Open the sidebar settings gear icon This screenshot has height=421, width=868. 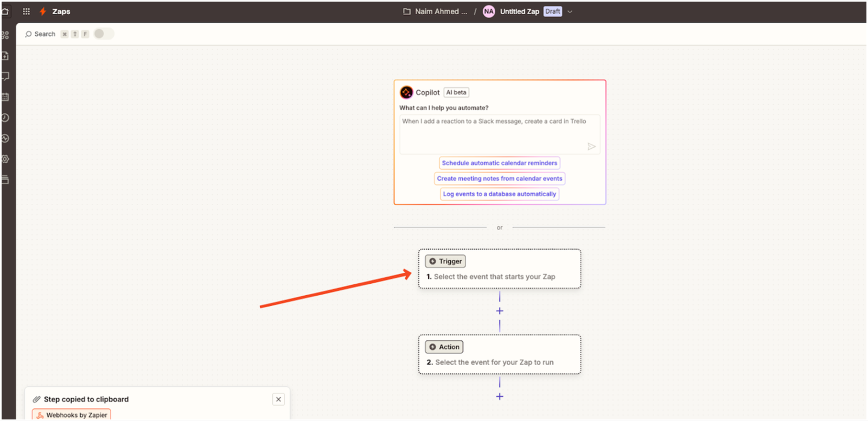5,159
